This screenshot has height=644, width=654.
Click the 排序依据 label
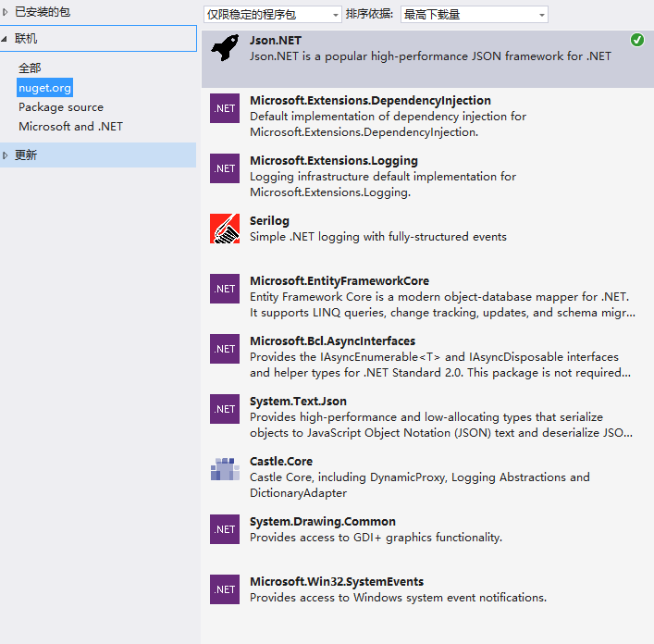[x=369, y=14]
